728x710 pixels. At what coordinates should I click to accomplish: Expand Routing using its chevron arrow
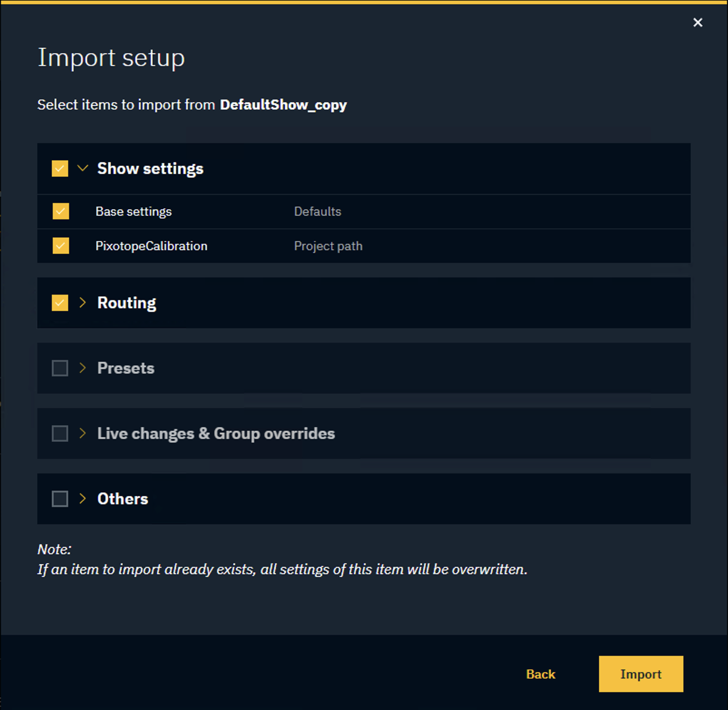[83, 303]
